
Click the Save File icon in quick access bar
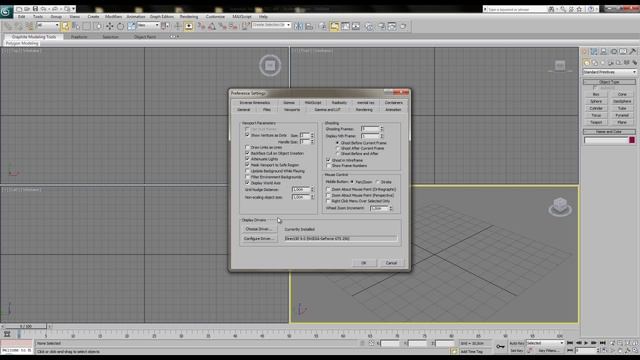pos(35,9)
